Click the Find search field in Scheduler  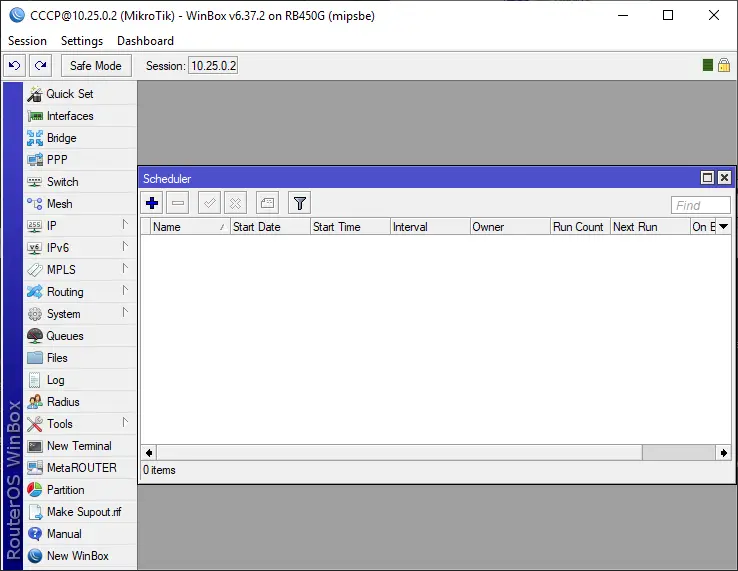(700, 205)
